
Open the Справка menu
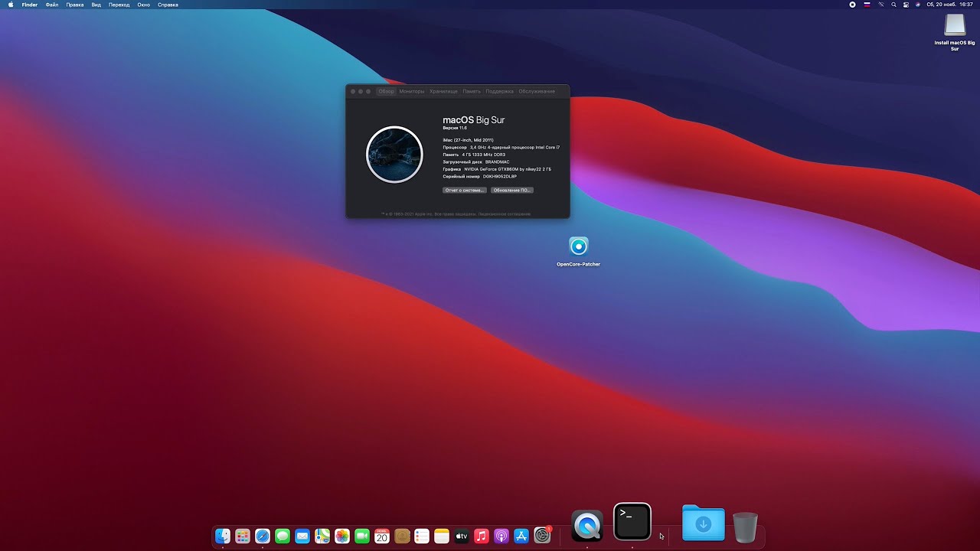coord(168,5)
